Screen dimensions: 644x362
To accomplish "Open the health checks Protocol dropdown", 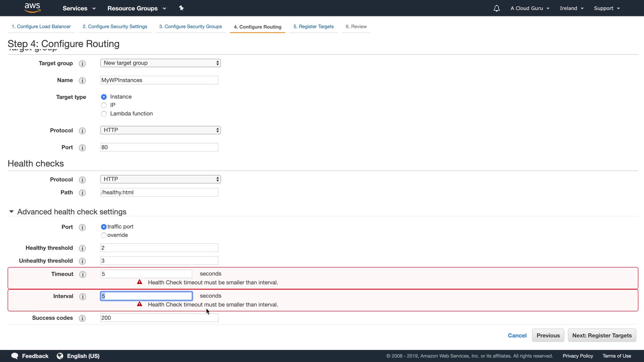I will 160,179.
